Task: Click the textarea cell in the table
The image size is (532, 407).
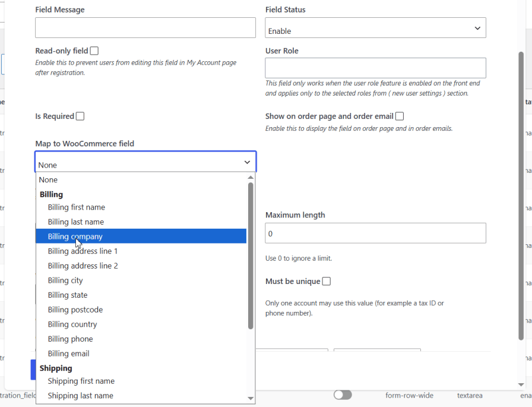Action: pyautogui.click(x=470, y=396)
